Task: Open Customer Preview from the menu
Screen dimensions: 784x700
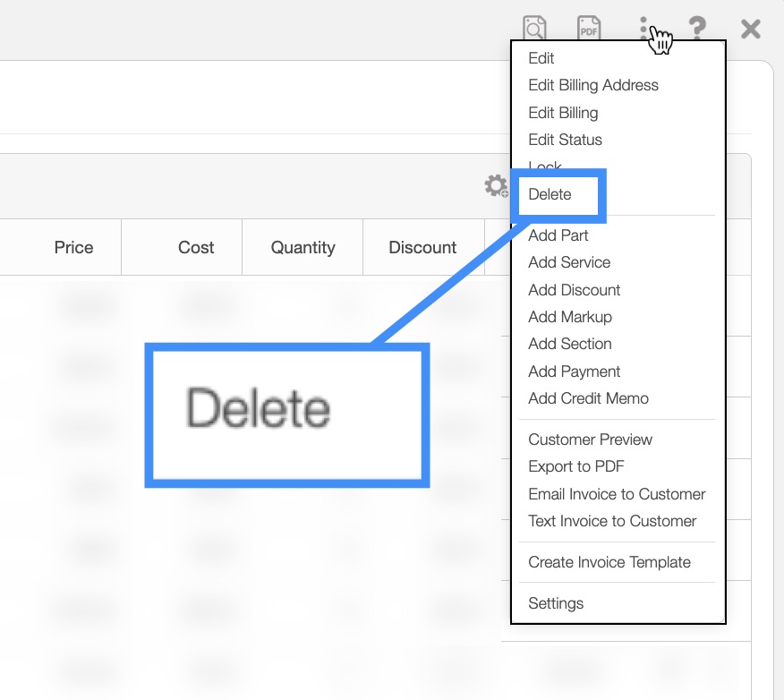Action: (590, 440)
